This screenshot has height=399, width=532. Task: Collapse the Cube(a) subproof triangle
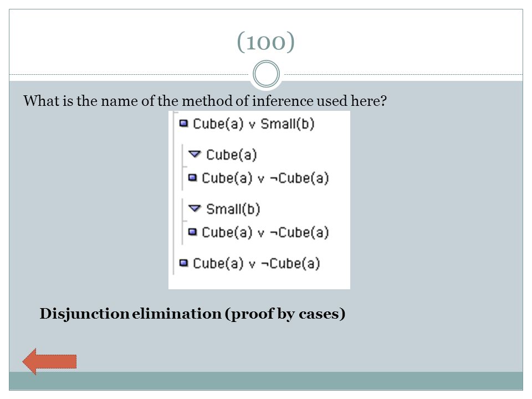(195, 155)
